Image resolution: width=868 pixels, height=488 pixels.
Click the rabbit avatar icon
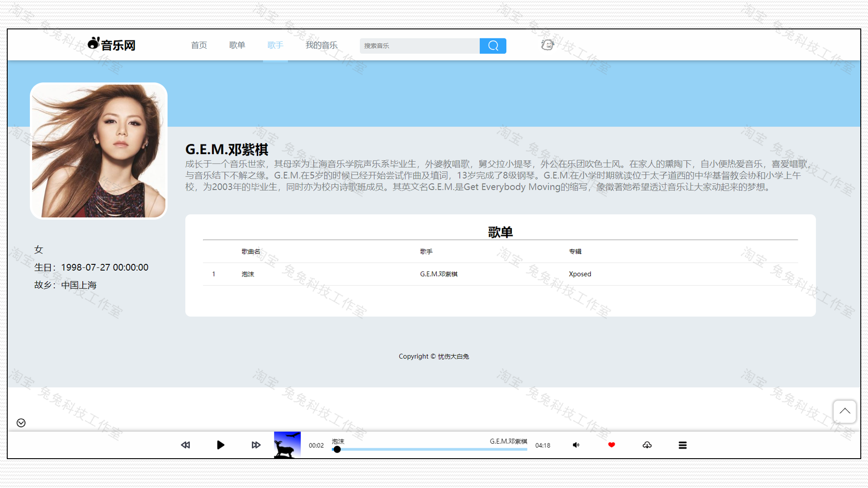(x=547, y=45)
